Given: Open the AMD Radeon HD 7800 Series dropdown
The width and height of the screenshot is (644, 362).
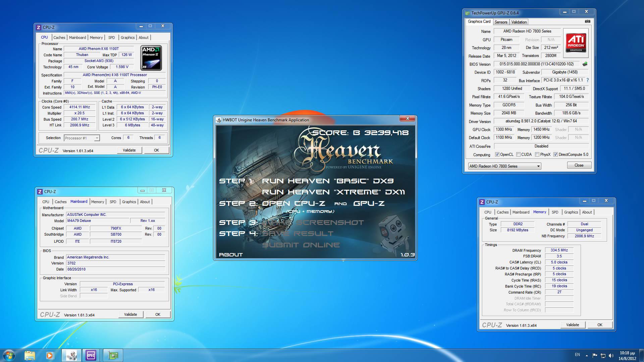Looking at the screenshot, I should (504, 166).
